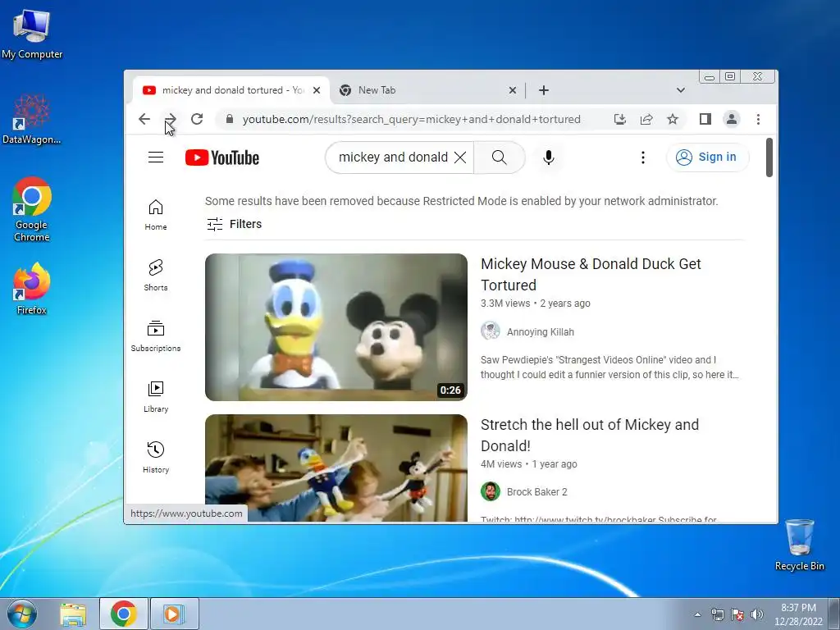
Task: Click the Sign in button
Action: click(x=707, y=157)
